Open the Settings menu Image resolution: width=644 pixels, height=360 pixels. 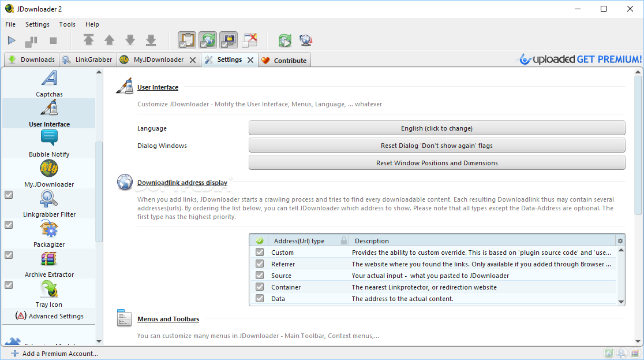coord(38,24)
